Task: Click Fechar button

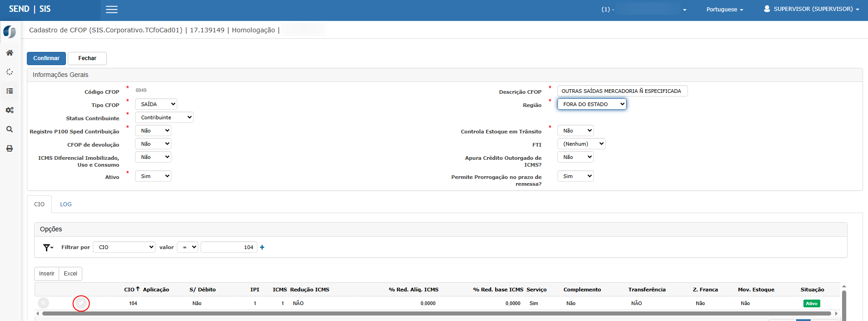Action: (87, 58)
